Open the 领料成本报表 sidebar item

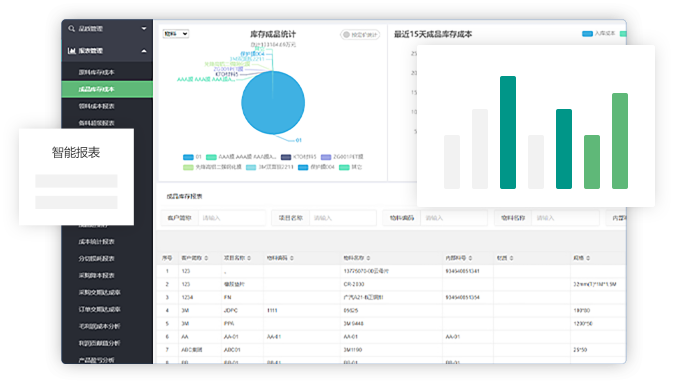(107, 106)
